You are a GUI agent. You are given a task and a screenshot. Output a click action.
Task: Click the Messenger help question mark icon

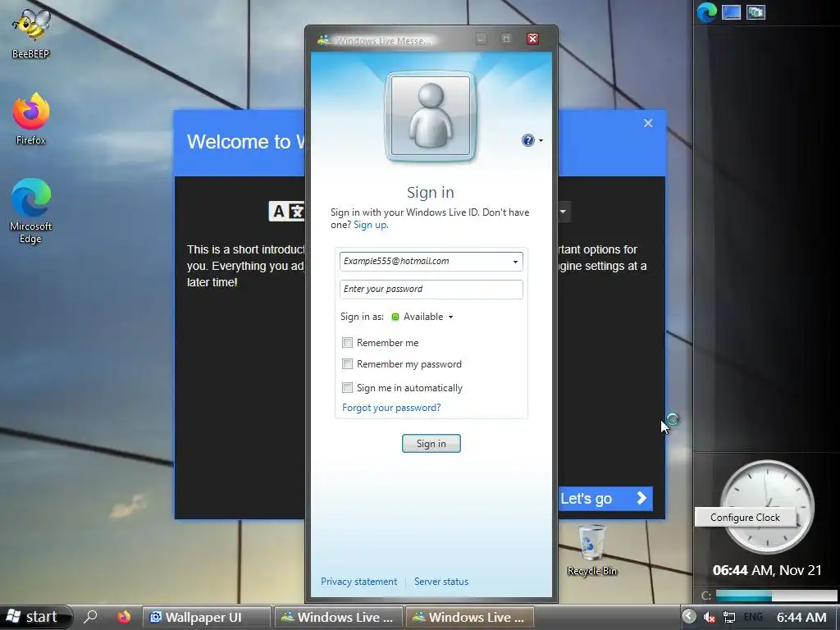pos(527,140)
